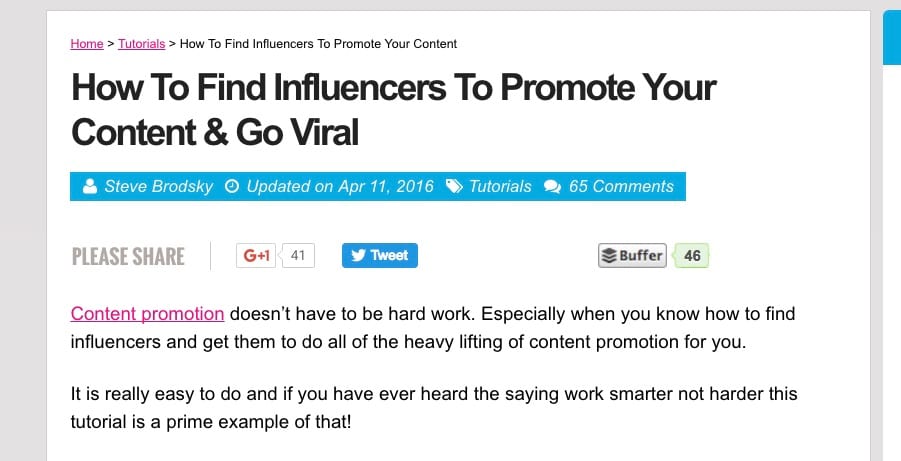Click the Google Plus count bubble showing 41
901x461 pixels.
[x=298, y=255]
